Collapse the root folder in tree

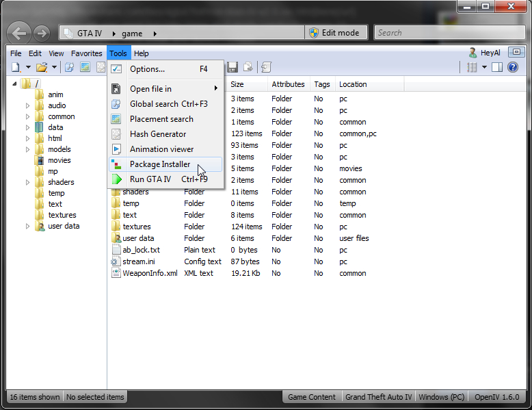14,84
